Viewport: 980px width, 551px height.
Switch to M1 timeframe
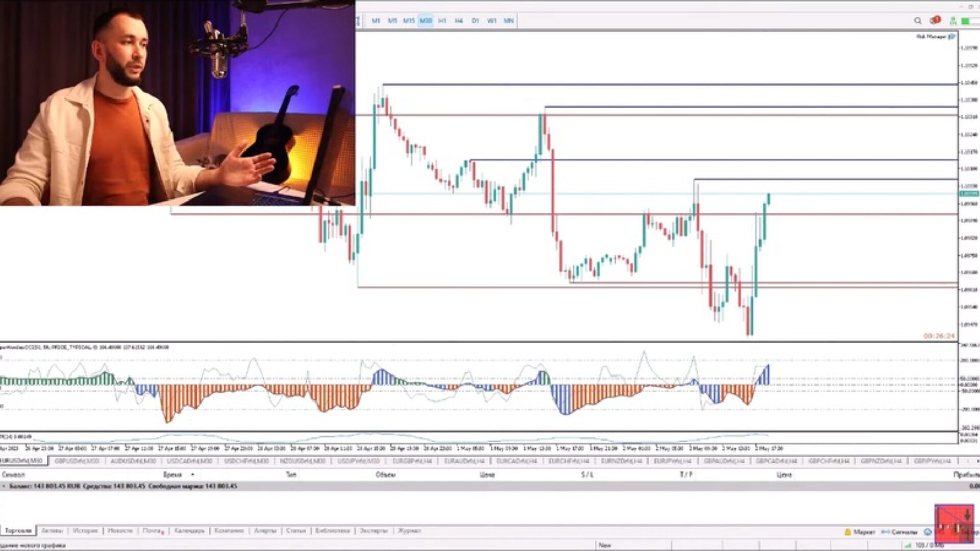(x=376, y=21)
